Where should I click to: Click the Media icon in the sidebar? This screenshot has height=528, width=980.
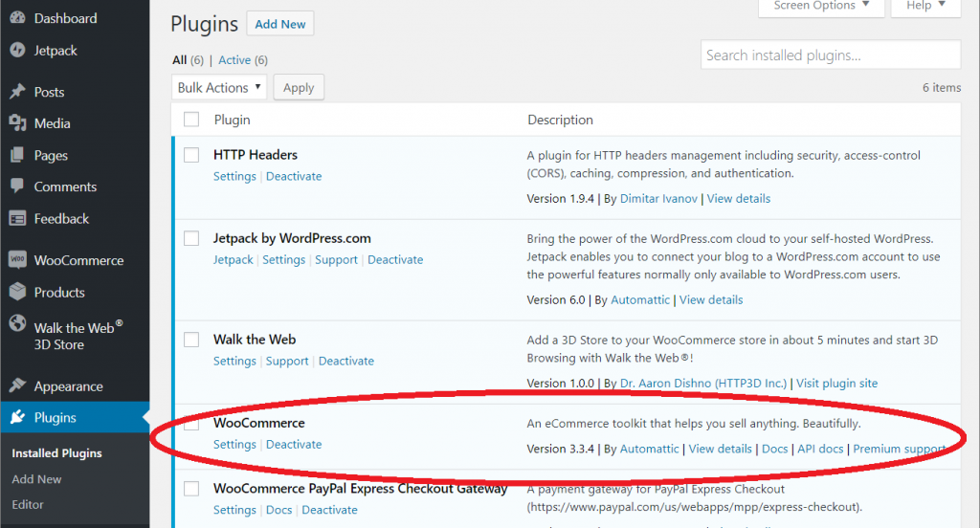(17, 123)
